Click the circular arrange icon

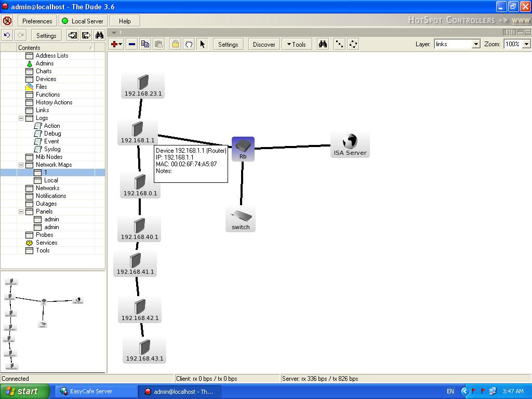coord(353,44)
